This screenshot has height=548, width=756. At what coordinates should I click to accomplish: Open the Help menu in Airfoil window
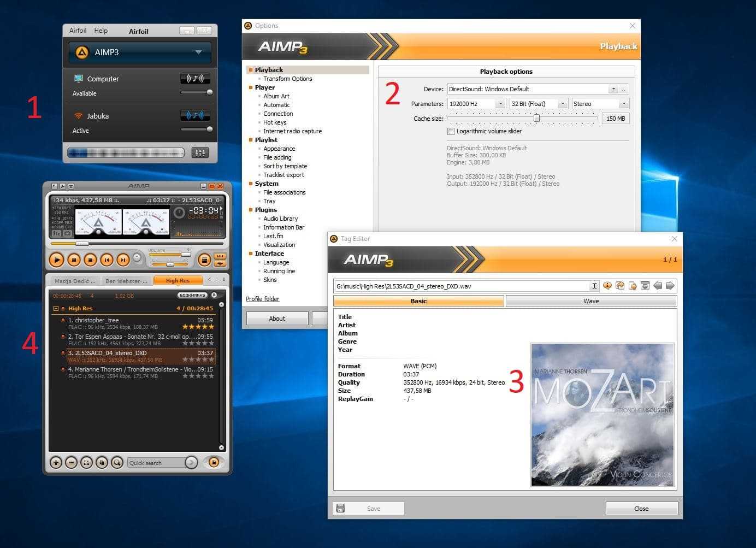click(x=101, y=31)
